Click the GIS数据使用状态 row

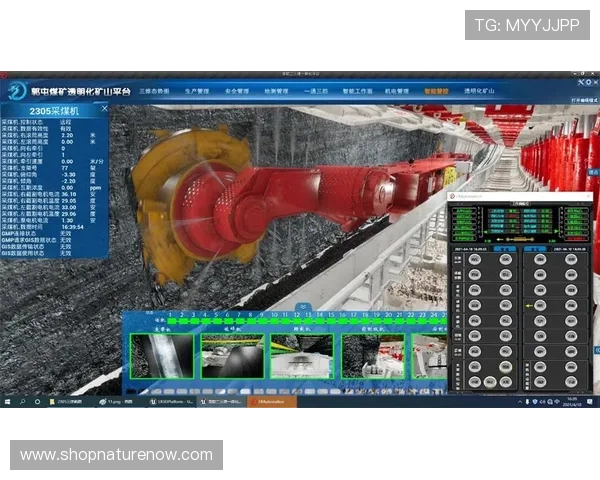click(54, 253)
